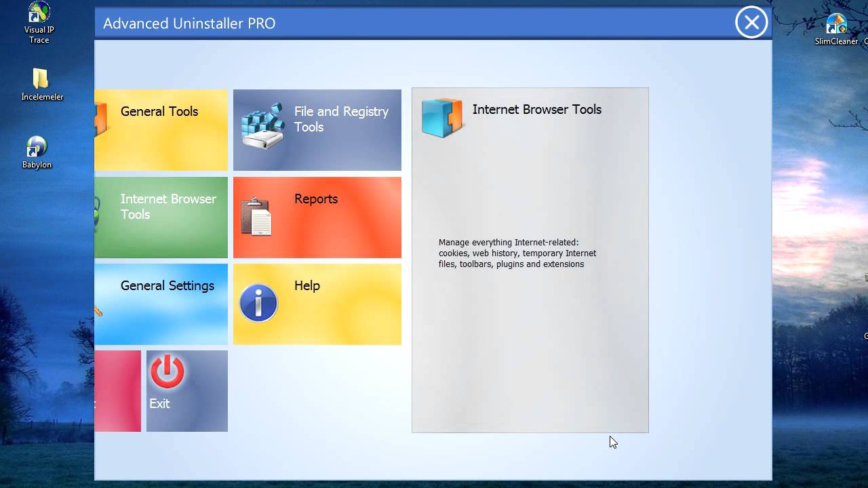Open the Reports tile
Viewport: 868px width, 488px height.
(317, 218)
